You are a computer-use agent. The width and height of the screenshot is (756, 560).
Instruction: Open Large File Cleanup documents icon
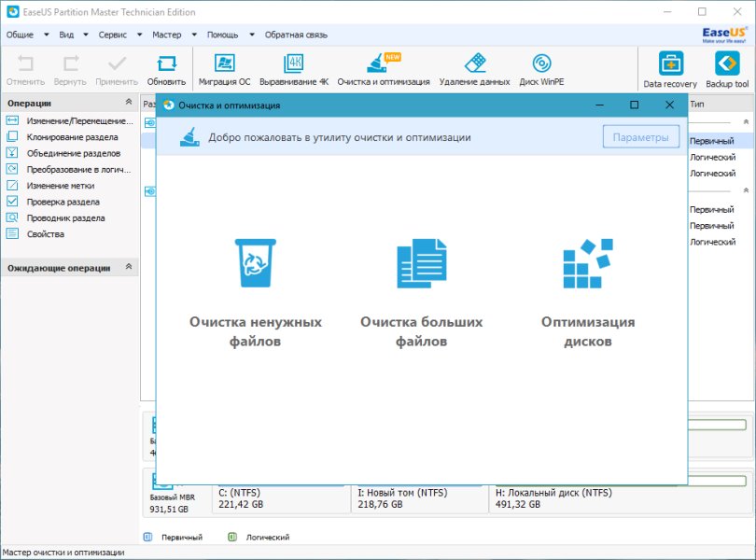click(x=421, y=263)
